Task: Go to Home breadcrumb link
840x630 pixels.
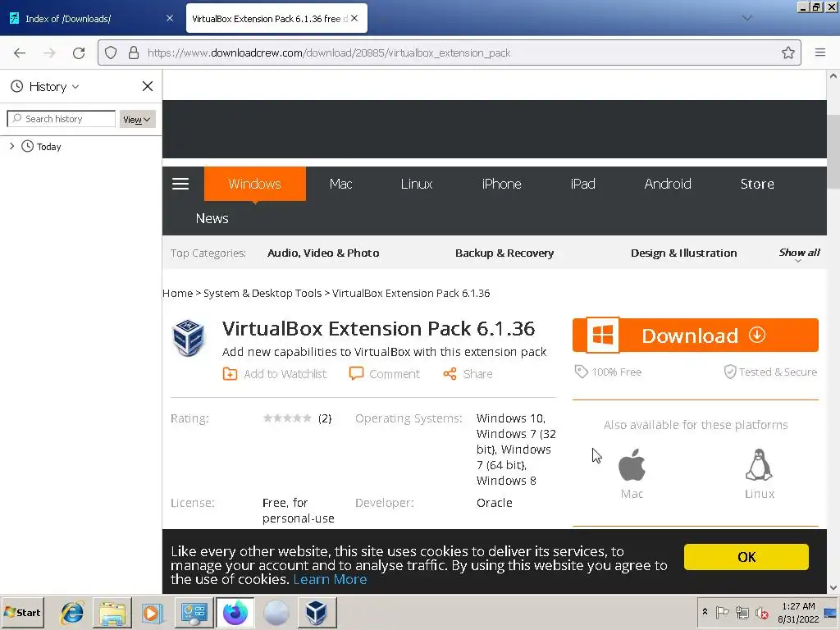Action: (177, 293)
